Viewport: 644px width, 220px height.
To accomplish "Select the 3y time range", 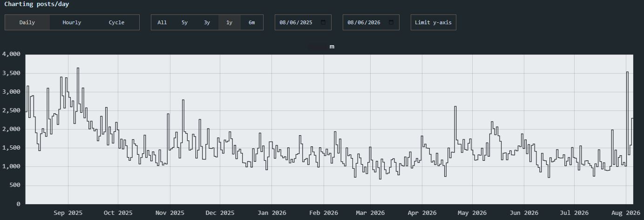I will point(207,22).
